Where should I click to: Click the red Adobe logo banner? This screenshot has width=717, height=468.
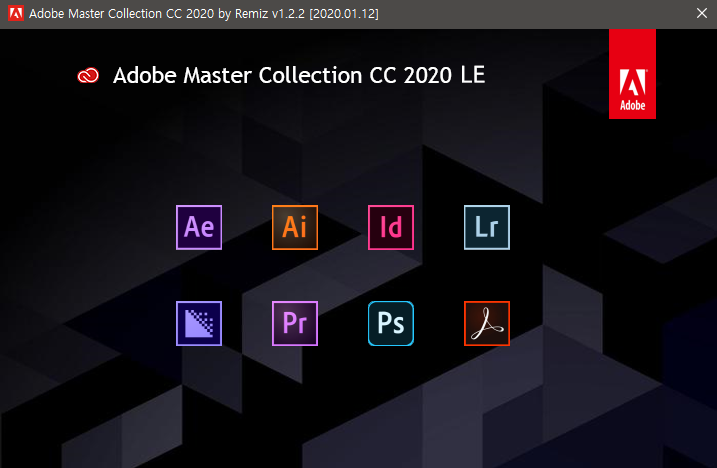coord(632,74)
